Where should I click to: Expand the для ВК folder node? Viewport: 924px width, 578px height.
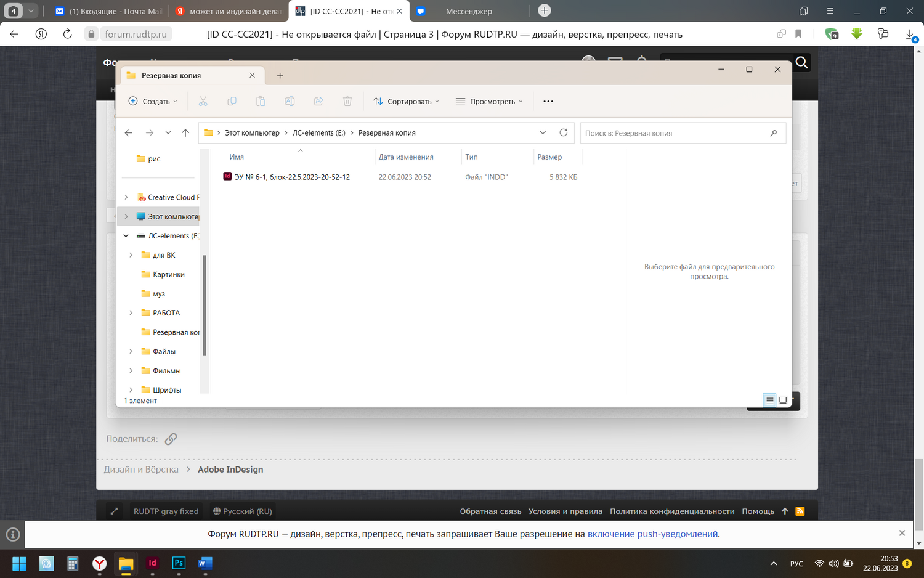131,255
